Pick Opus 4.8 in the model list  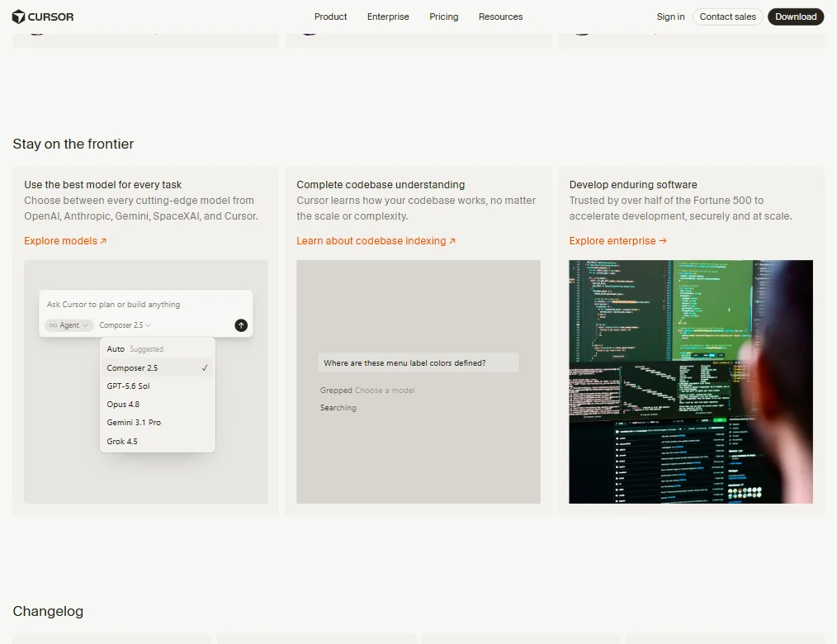158,405
